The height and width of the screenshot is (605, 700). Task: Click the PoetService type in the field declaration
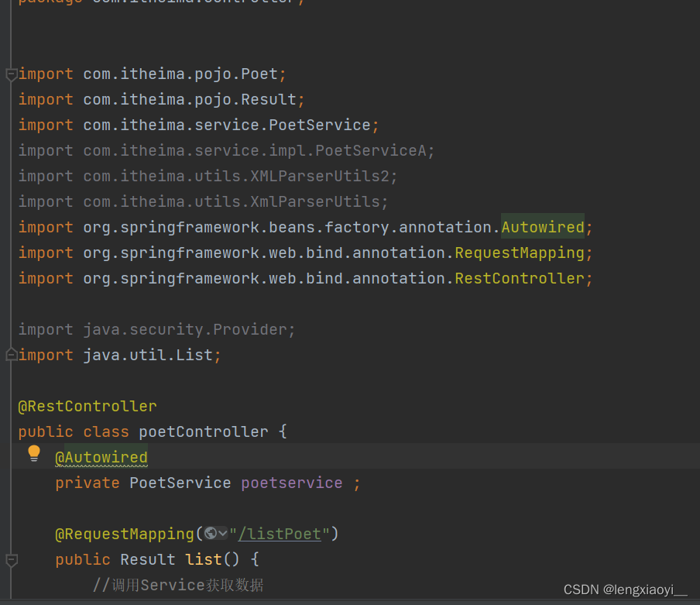pyautogui.click(x=180, y=483)
